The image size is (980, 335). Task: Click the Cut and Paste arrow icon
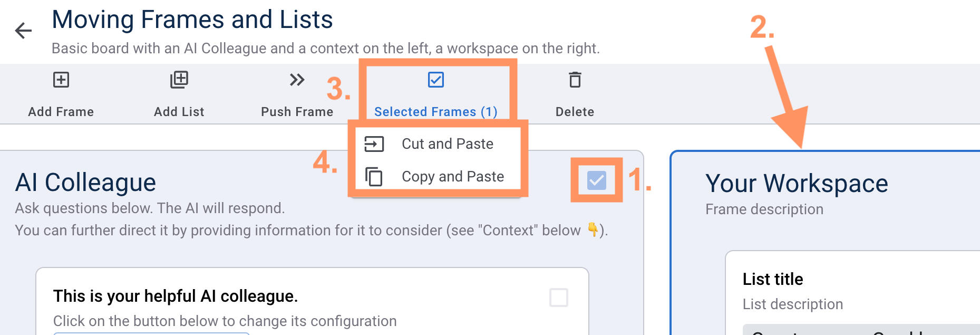coord(374,144)
